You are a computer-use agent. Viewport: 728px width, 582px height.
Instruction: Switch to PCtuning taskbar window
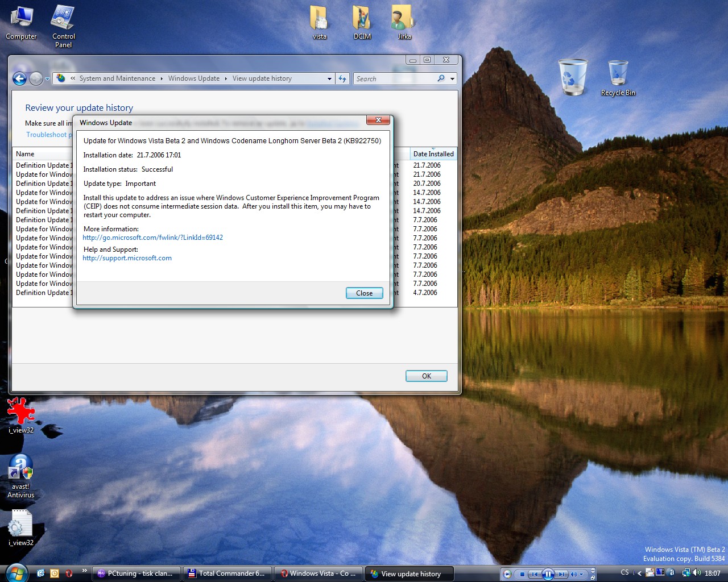136,573
